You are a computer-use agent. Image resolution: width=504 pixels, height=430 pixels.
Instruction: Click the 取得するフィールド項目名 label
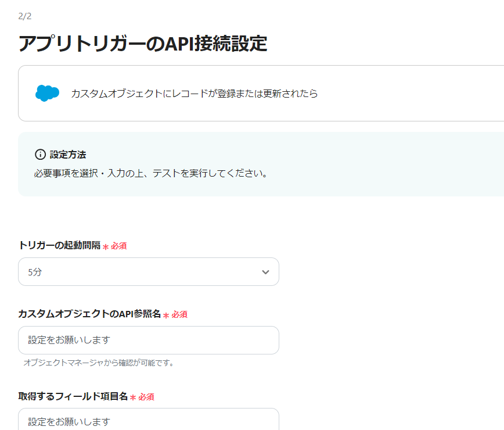pos(73,396)
